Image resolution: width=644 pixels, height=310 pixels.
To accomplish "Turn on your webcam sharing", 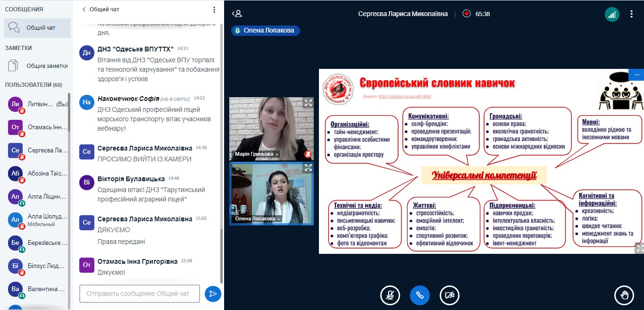I will [x=449, y=295].
